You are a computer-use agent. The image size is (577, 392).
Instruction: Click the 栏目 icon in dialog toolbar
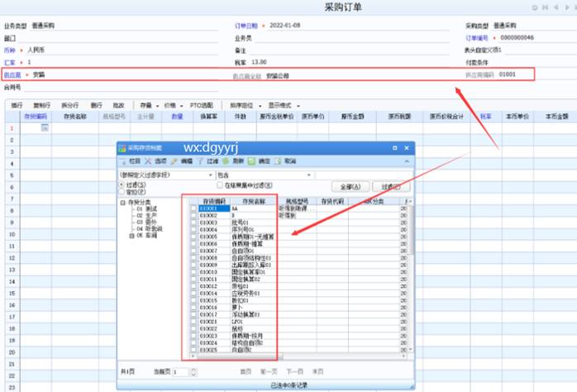tap(126, 161)
